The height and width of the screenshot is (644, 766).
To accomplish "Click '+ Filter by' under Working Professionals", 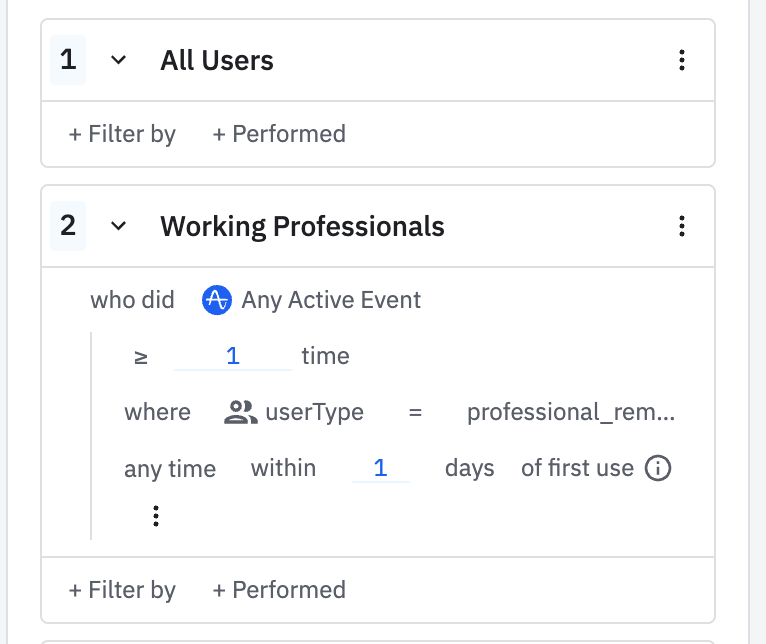I will (122, 590).
